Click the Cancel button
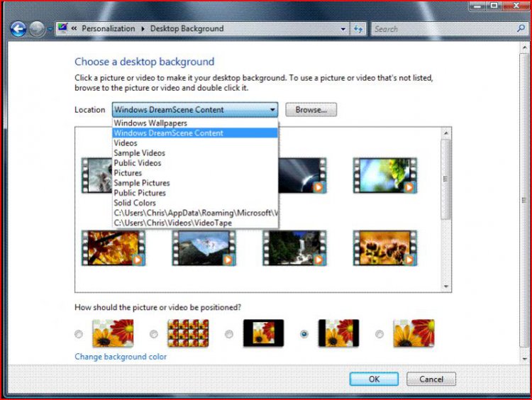Image resolution: width=532 pixels, height=400 pixels. coord(431,379)
